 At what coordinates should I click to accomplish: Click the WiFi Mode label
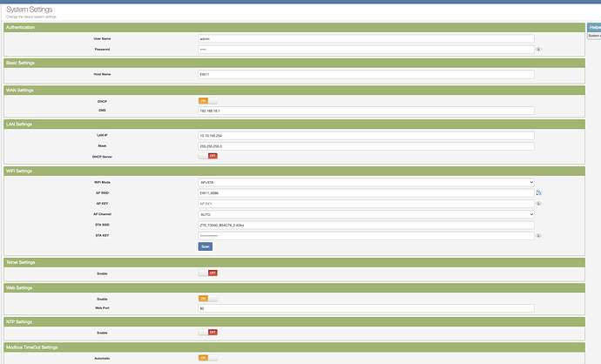click(102, 182)
